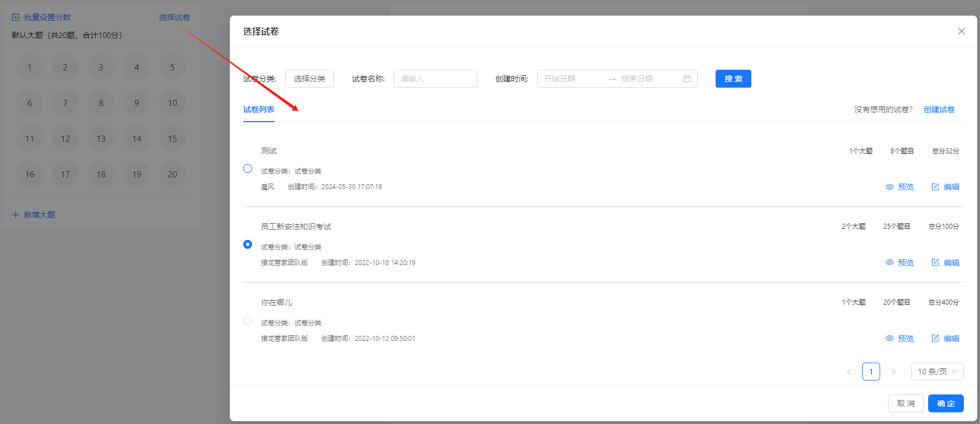Viewport: 980px width, 424px height.
Task: Close the 选择试卷 dialog with X
Action: [x=962, y=31]
